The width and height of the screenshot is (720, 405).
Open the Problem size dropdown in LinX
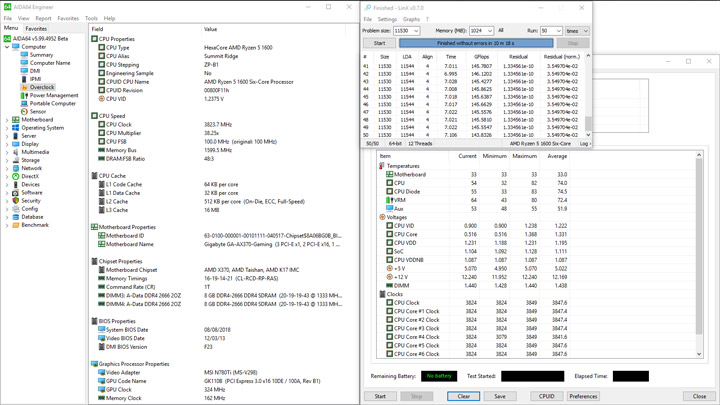(415, 31)
